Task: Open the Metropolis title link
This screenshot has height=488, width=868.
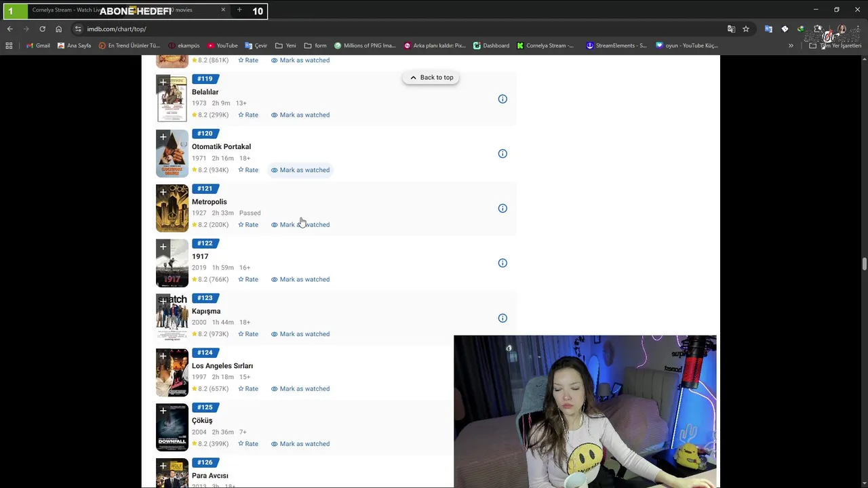Action: [209, 202]
